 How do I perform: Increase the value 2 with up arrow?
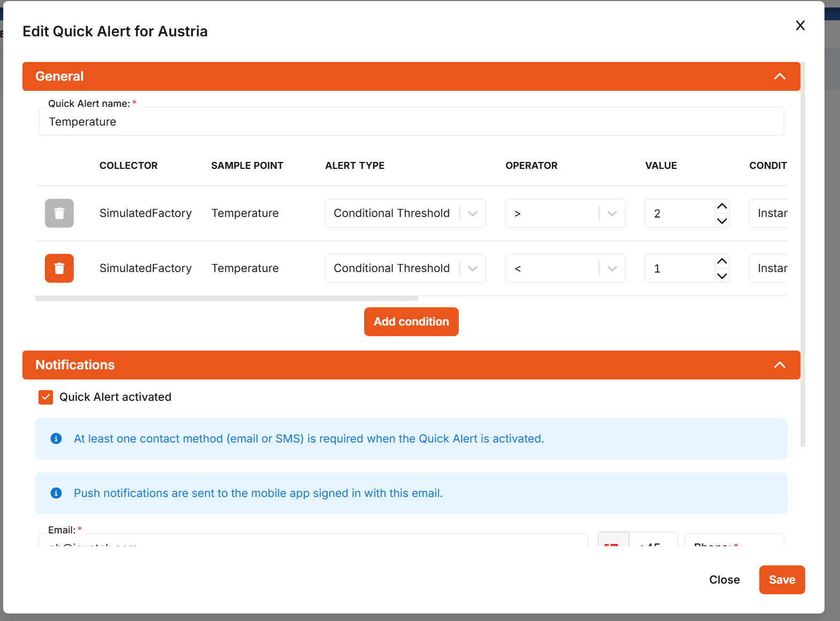tap(722, 206)
